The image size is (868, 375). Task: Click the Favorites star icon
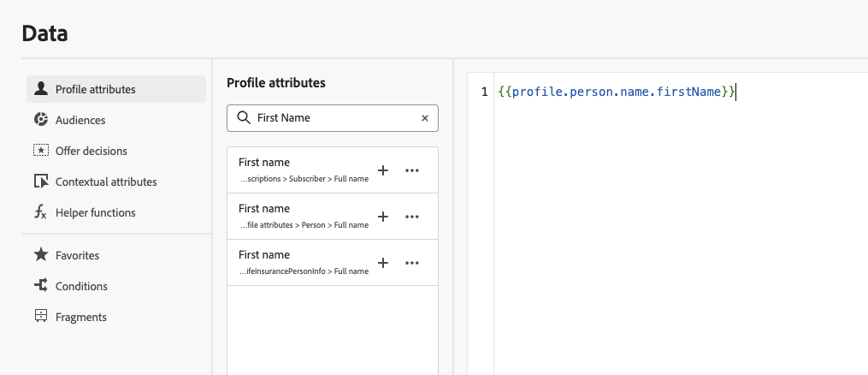40,255
